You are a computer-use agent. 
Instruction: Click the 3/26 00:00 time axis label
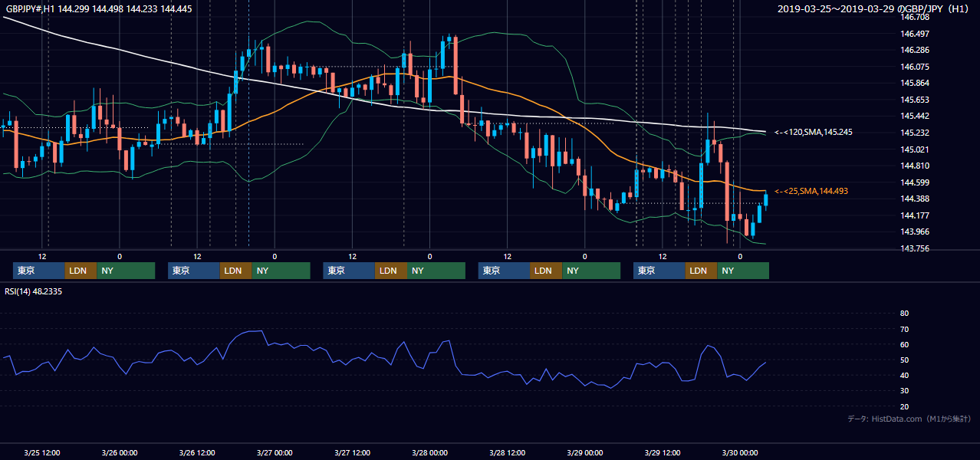120,452
